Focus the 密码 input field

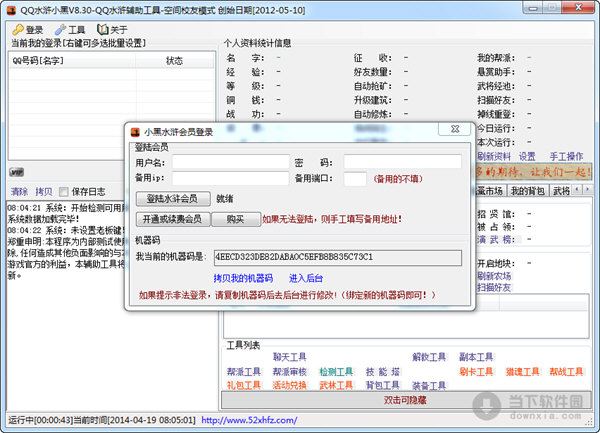point(402,162)
